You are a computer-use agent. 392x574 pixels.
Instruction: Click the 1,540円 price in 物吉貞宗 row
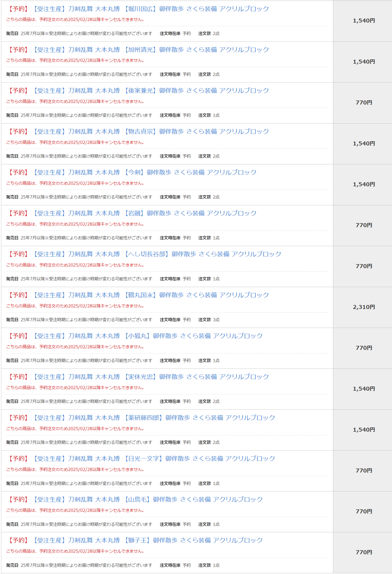coord(364,143)
